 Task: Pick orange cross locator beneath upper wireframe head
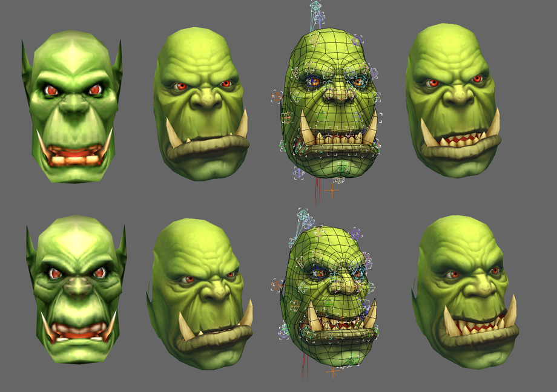coord(332,191)
